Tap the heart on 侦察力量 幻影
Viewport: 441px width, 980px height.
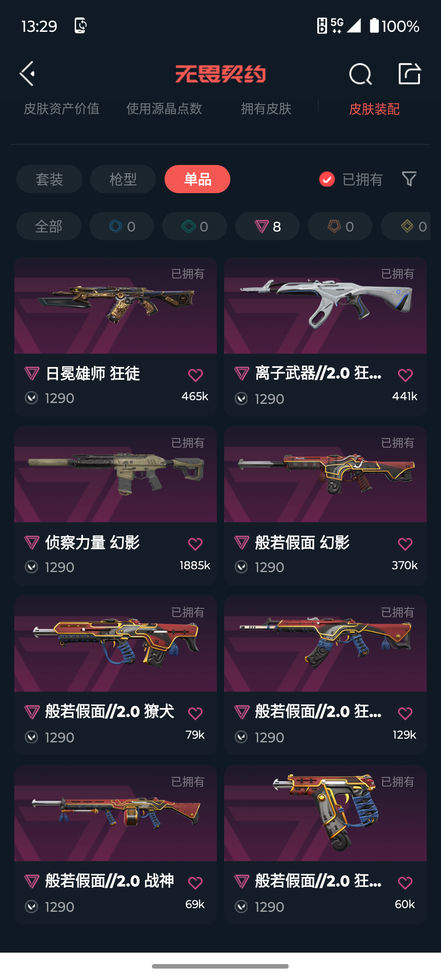point(195,544)
